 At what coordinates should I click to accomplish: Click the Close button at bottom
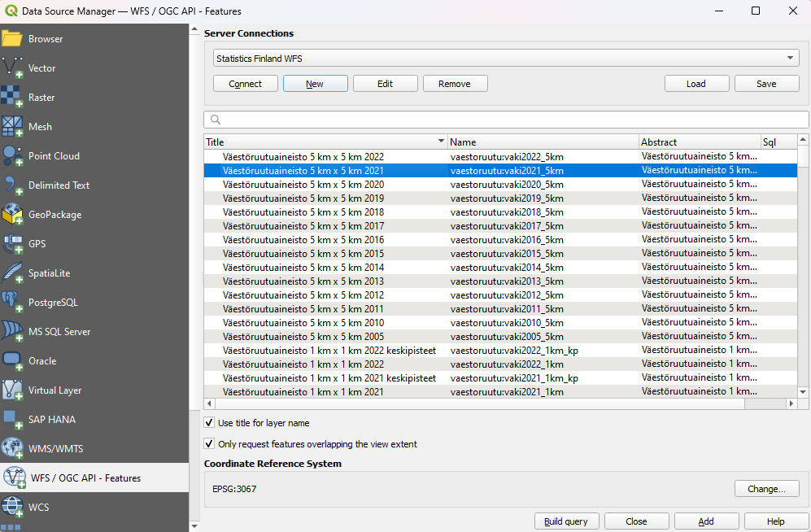[637, 521]
